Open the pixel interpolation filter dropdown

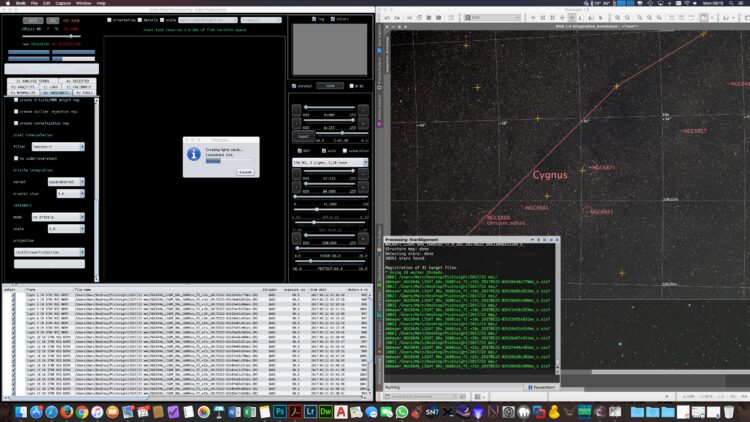coord(58,147)
